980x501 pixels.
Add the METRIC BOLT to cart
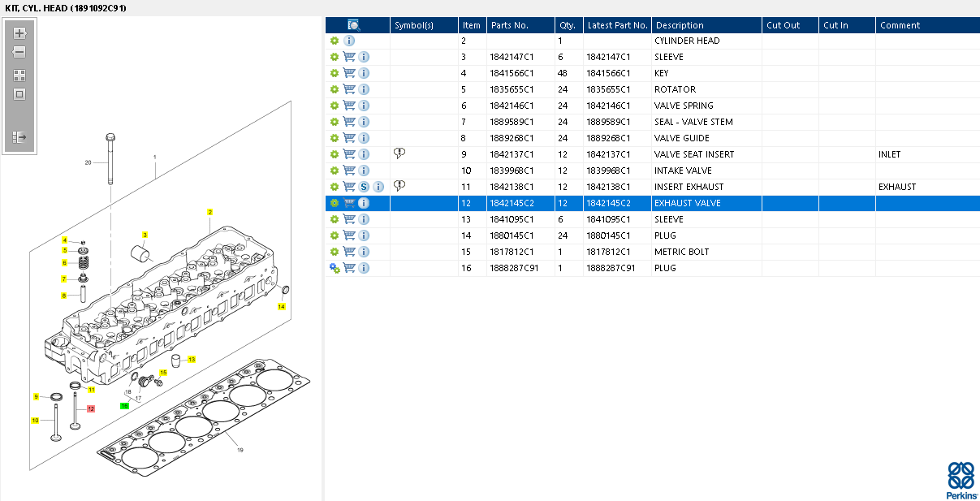click(x=349, y=252)
